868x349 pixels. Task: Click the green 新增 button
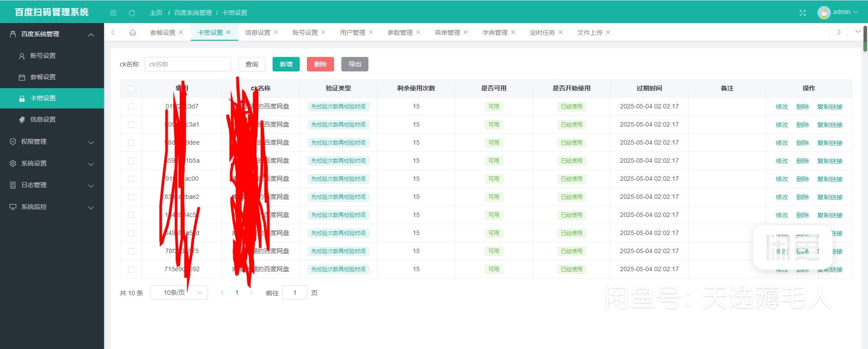click(286, 64)
